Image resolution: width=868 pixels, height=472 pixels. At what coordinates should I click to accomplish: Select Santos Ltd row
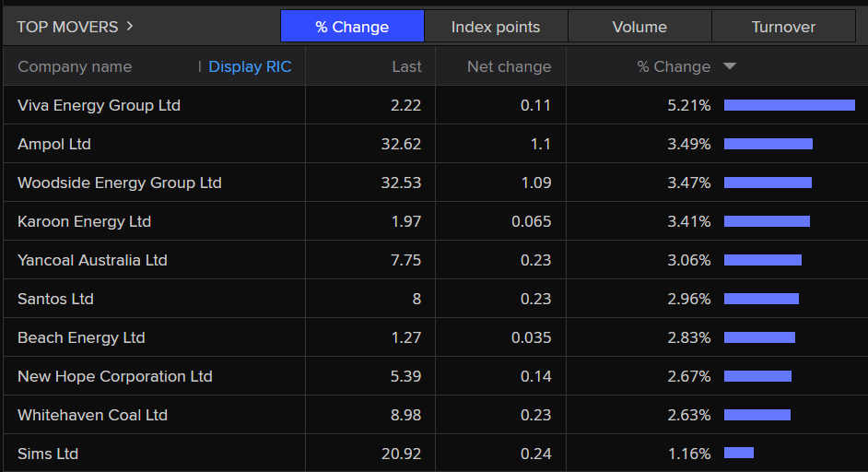coord(55,299)
